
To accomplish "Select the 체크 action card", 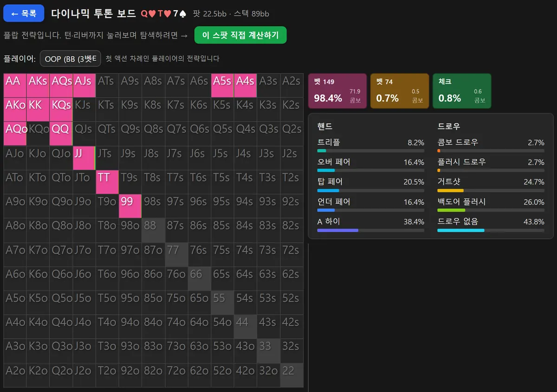I will coord(462,91).
